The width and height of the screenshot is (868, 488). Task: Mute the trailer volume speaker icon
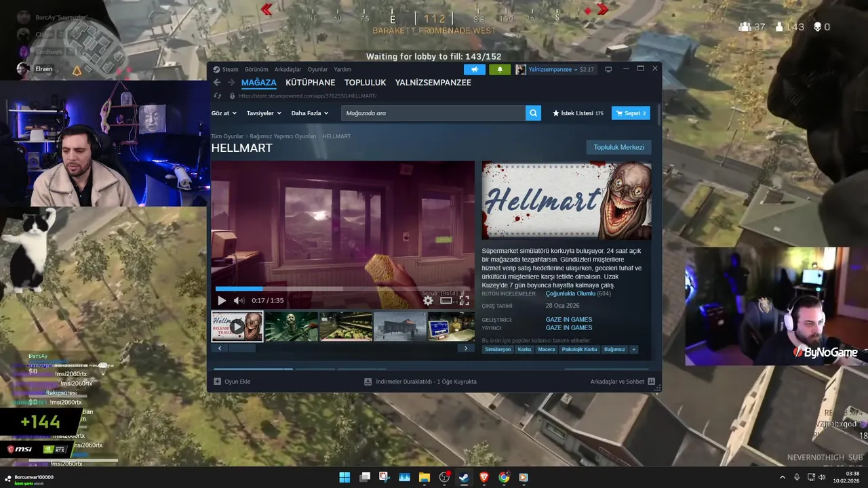coord(239,300)
